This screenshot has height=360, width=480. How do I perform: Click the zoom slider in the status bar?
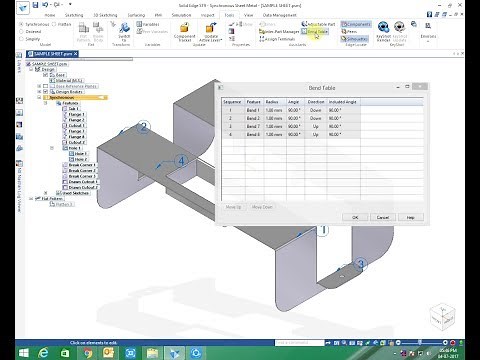(x=421, y=343)
